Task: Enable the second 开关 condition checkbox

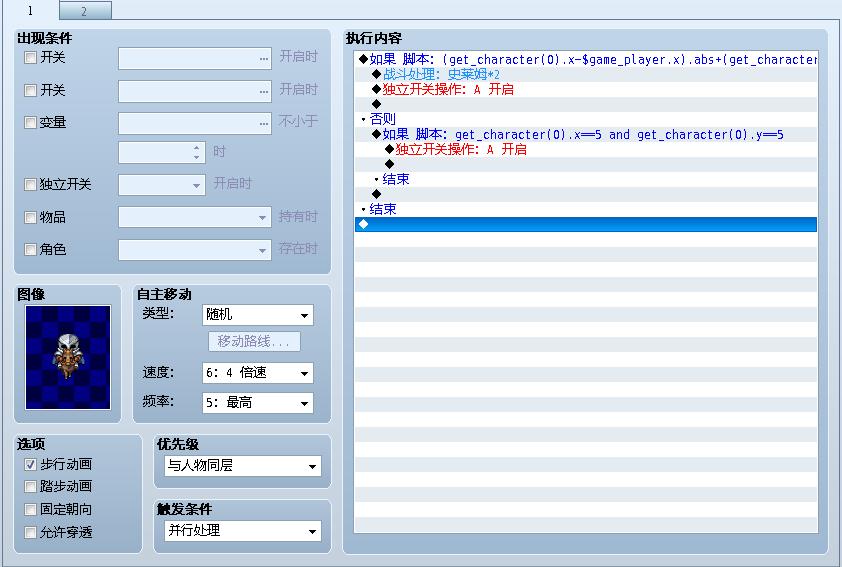Action: (31, 90)
